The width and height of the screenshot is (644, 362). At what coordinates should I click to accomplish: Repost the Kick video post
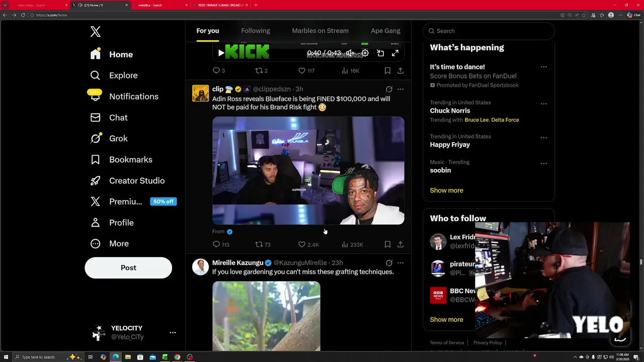tap(262, 71)
